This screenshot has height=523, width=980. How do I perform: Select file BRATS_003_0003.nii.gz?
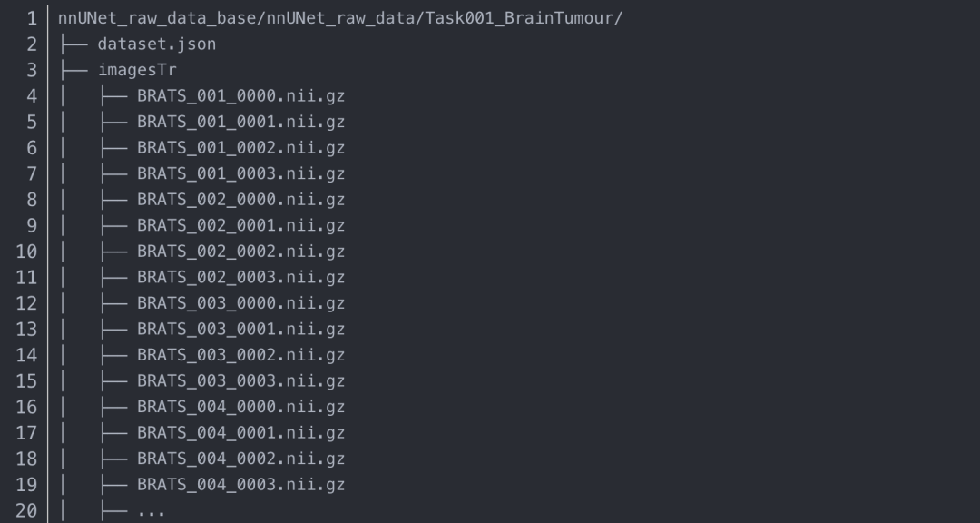[x=240, y=381]
